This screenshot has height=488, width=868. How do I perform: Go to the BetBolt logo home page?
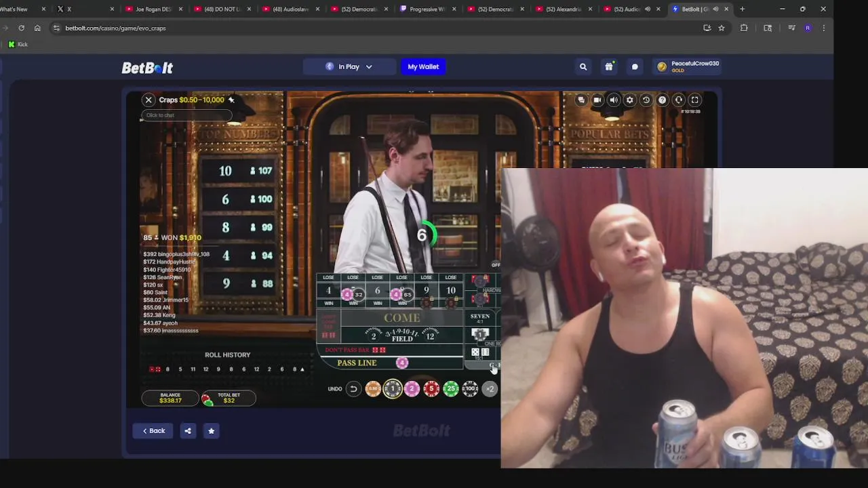click(x=147, y=68)
